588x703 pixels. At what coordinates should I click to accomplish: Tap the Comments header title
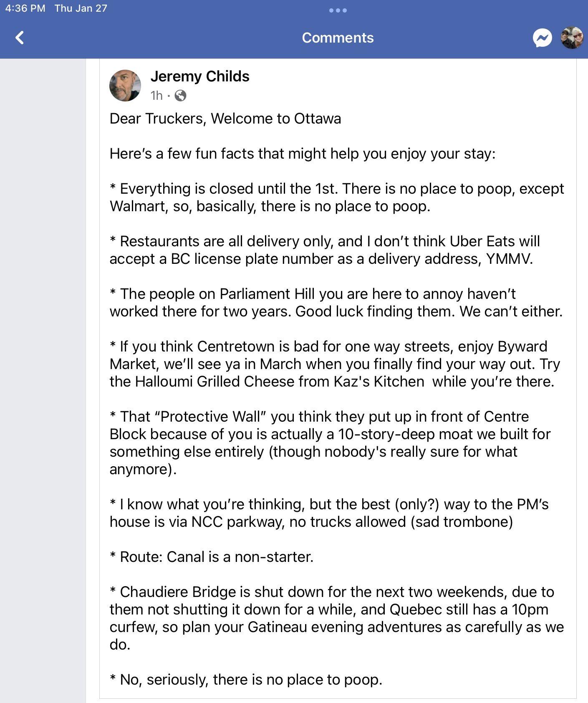[338, 38]
